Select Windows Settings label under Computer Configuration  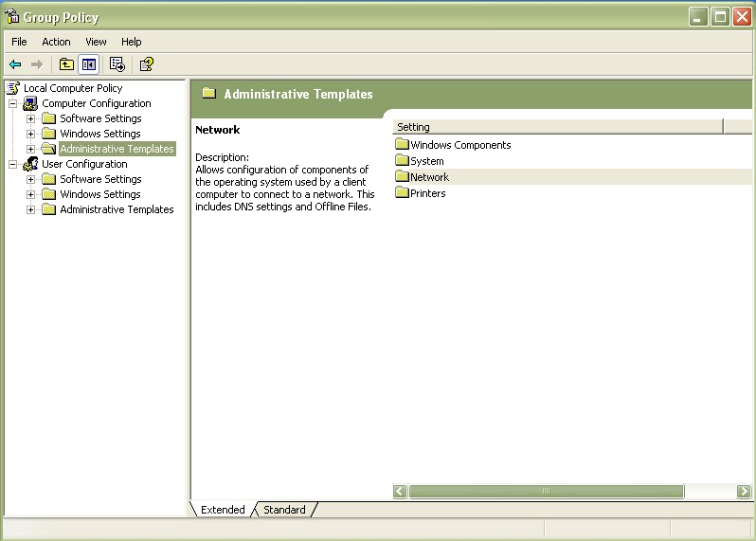click(100, 134)
